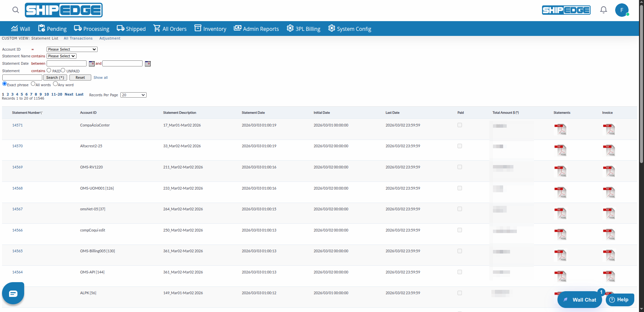Open the 3PL Billing section

point(303,29)
